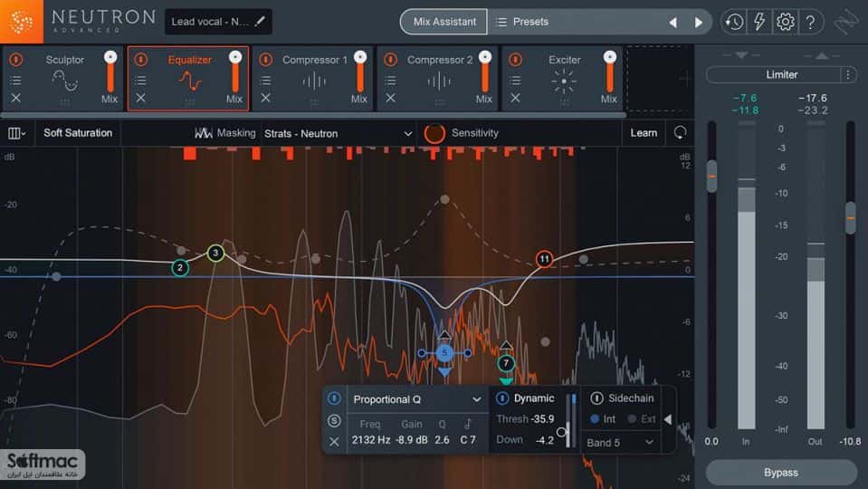This screenshot has width=868, height=489.
Task: Toggle Compressor 1 module power
Action: point(266,59)
